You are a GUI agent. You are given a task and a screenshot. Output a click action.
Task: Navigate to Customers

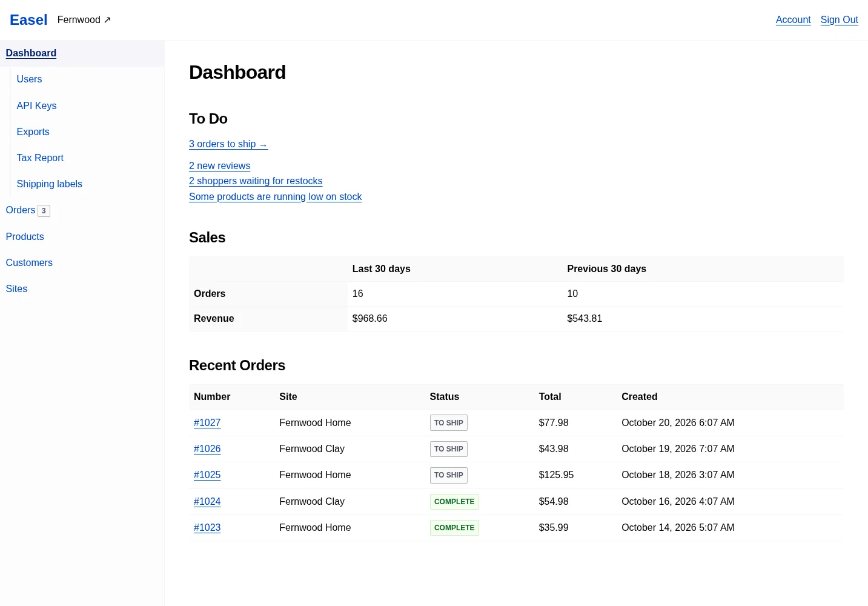coord(29,263)
